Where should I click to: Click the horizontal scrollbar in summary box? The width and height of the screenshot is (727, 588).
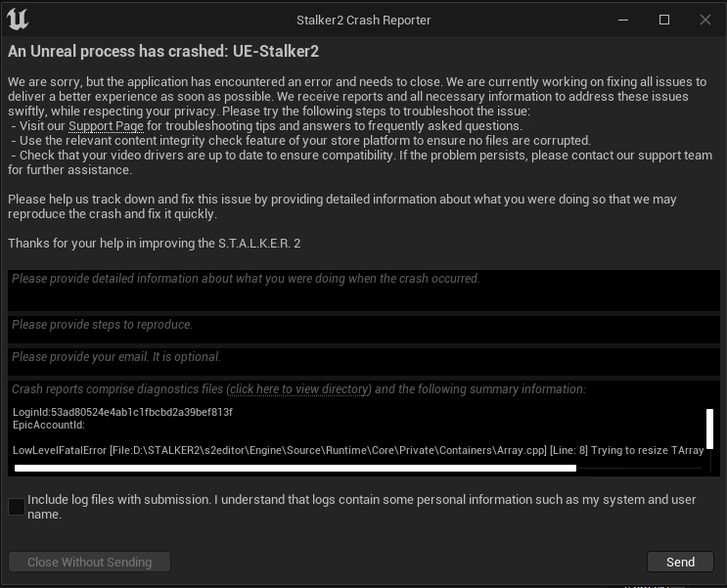point(295,469)
